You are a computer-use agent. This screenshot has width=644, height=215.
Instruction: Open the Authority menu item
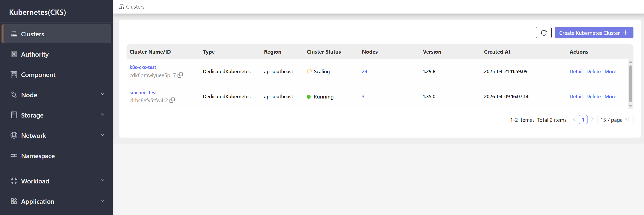pyautogui.click(x=56, y=54)
